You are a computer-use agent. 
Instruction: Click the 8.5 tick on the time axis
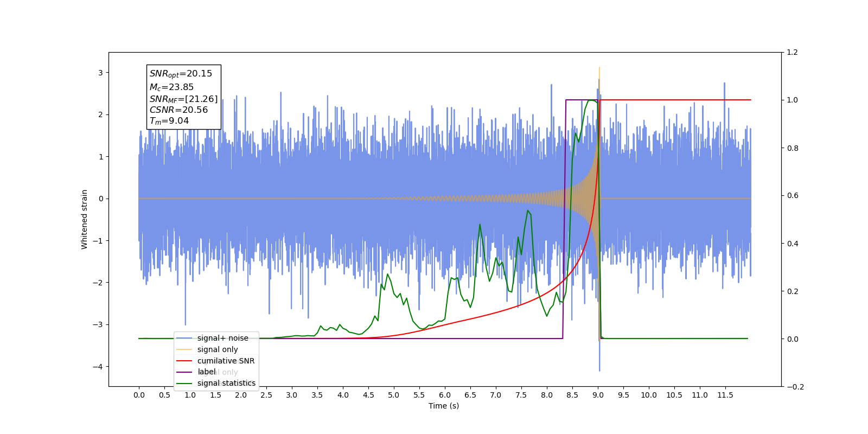(572, 395)
